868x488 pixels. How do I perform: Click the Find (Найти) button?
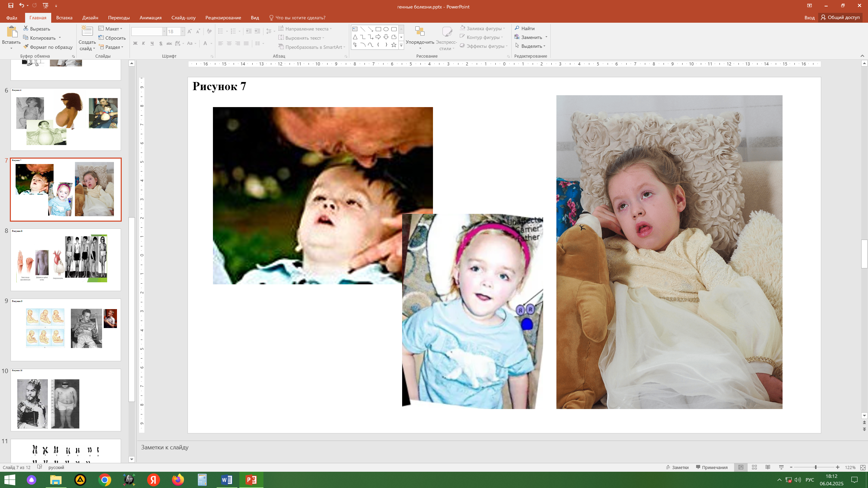tap(525, 28)
